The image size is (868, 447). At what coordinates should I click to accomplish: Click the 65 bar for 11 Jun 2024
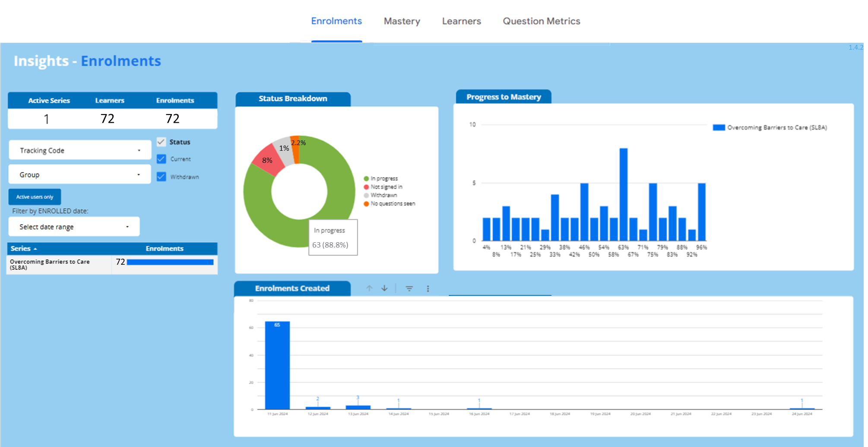[x=277, y=365]
